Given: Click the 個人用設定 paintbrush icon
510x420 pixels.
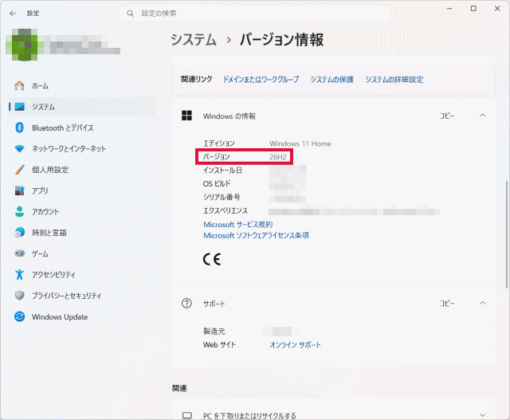Looking at the screenshot, I should point(19,170).
